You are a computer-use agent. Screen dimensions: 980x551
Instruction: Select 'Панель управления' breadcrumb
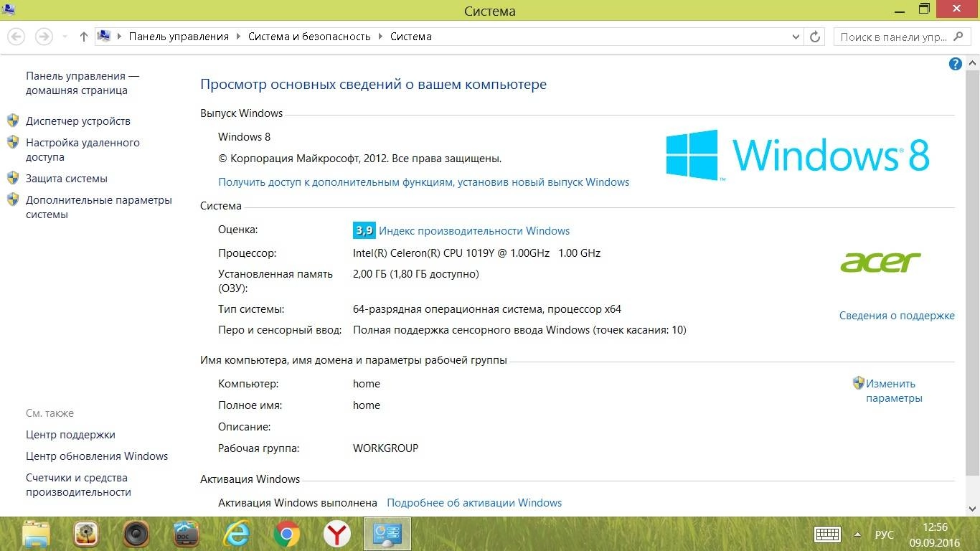tap(179, 36)
